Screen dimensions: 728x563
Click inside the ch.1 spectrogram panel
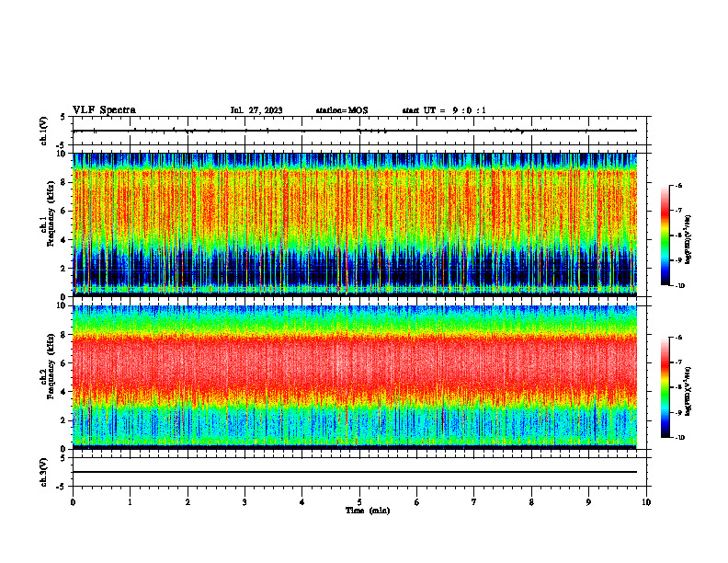coord(355,224)
